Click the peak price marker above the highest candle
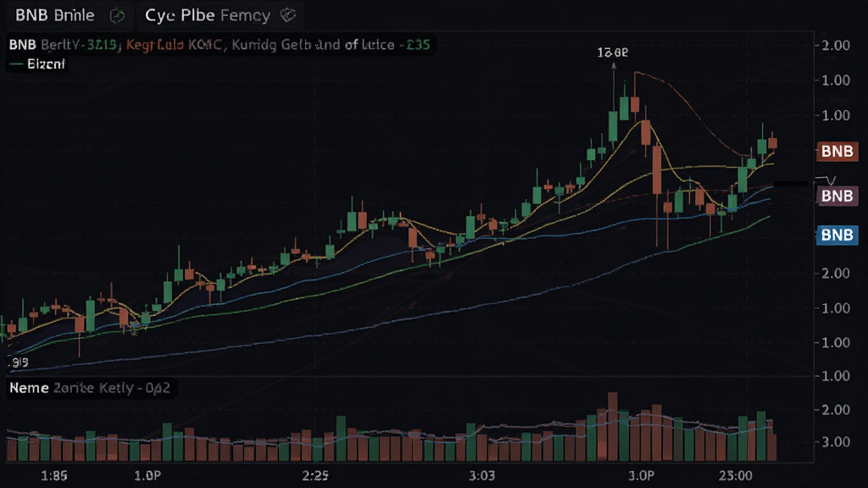The image size is (868, 488). click(x=612, y=53)
